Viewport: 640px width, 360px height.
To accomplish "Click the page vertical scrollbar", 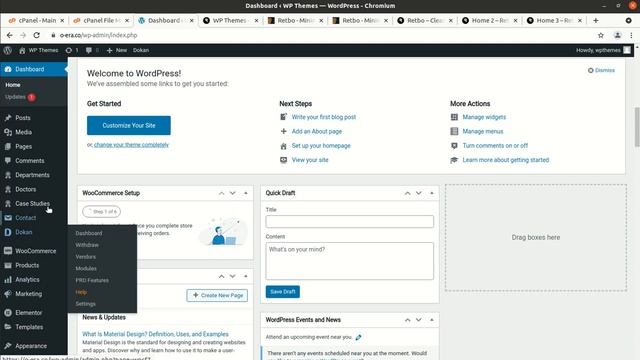I will click(x=637, y=127).
